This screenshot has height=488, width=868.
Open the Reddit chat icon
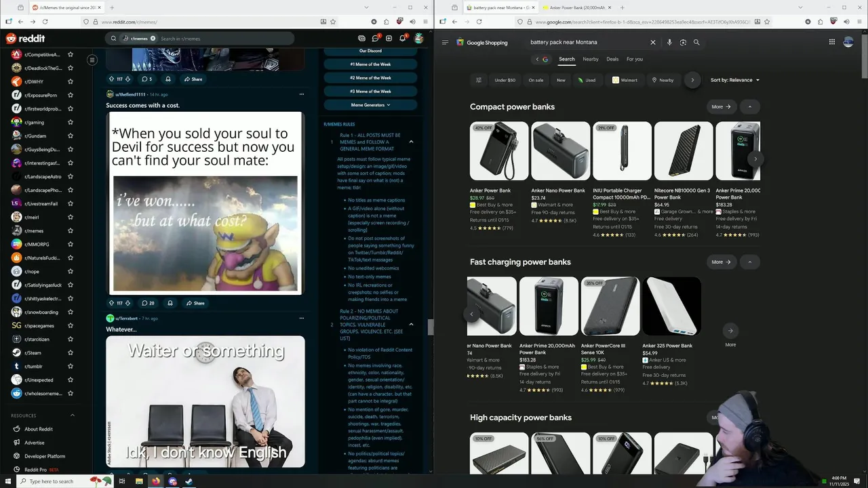pos(375,39)
